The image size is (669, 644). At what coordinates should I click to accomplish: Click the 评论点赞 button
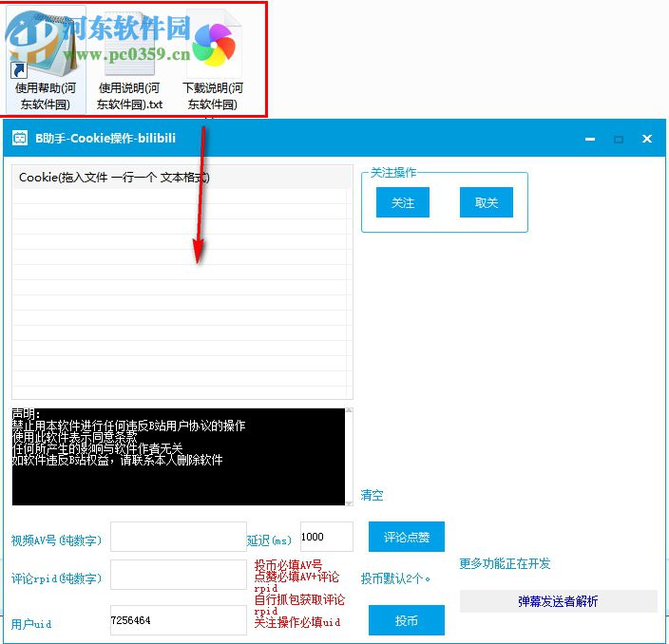407,537
